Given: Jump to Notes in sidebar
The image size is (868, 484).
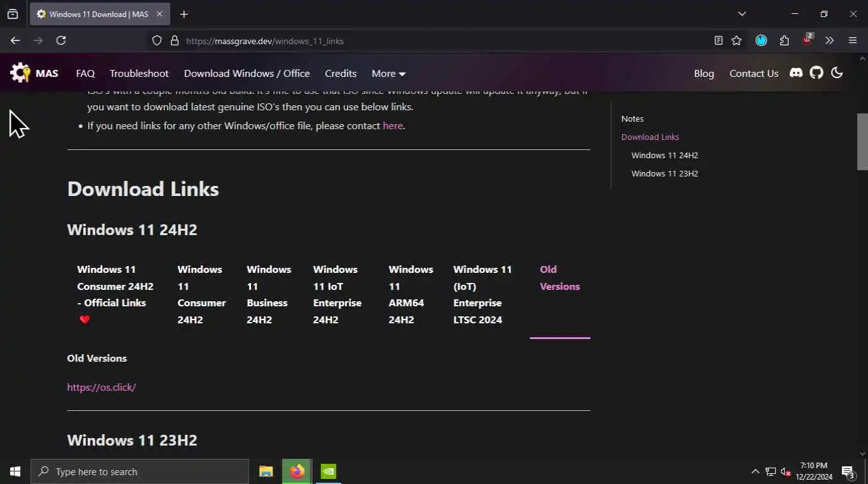Looking at the screenshot, I should click(x=632, y=118).
